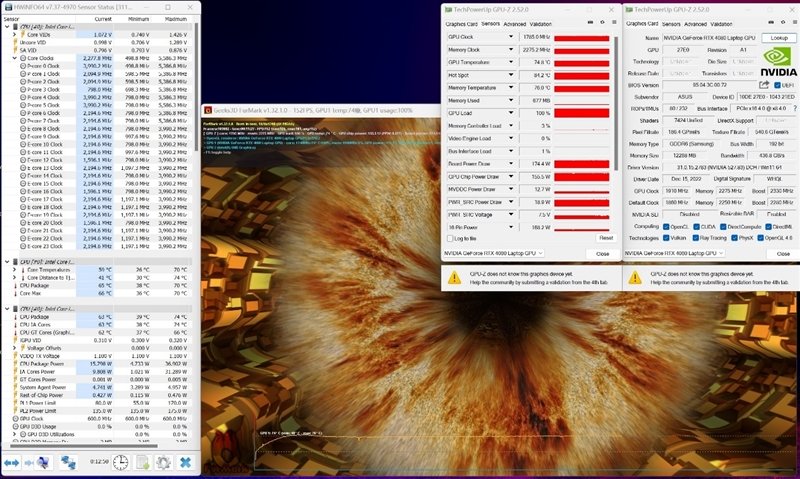
Task: Toggle the OpenCL checkbox
Action: click(666, 226)
